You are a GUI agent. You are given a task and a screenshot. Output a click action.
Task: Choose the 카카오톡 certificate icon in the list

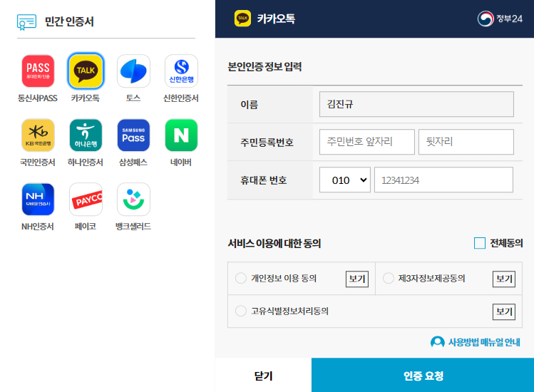(86, 71)
